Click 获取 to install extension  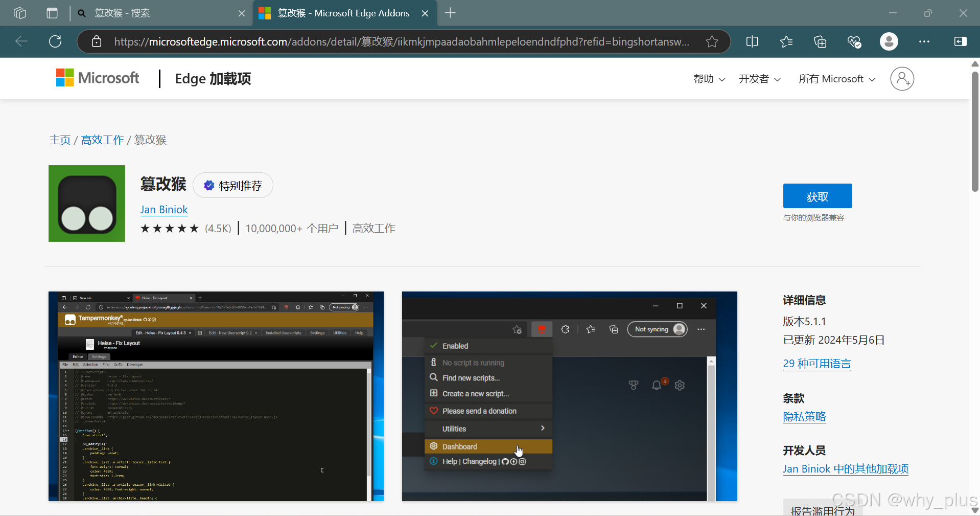pos(818,196)
